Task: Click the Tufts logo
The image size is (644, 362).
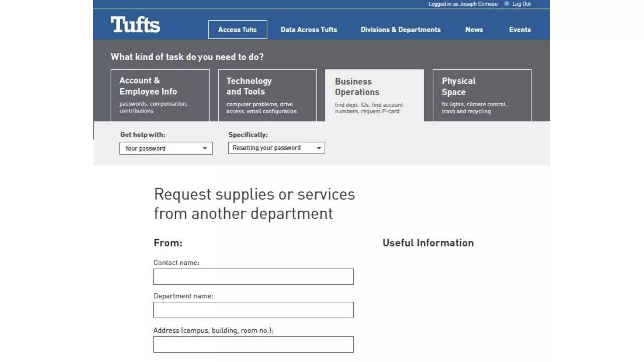Action: [135, 25]
